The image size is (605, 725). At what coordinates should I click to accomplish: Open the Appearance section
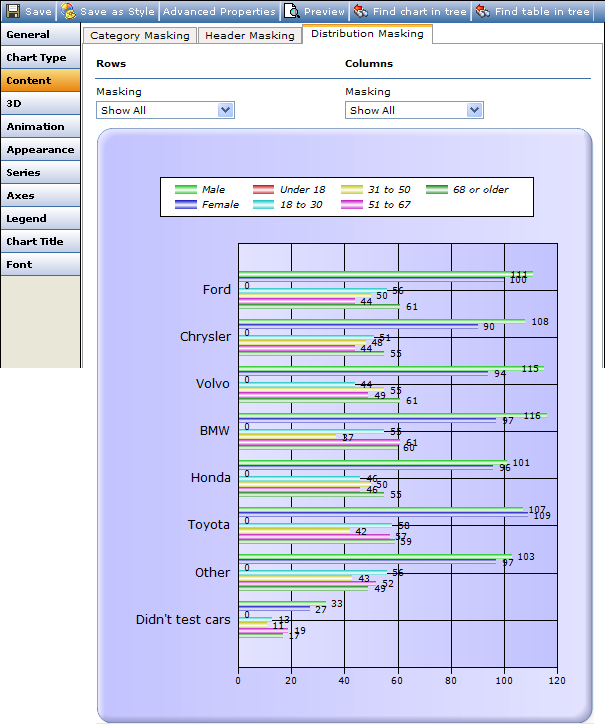(x=40, y=149)
